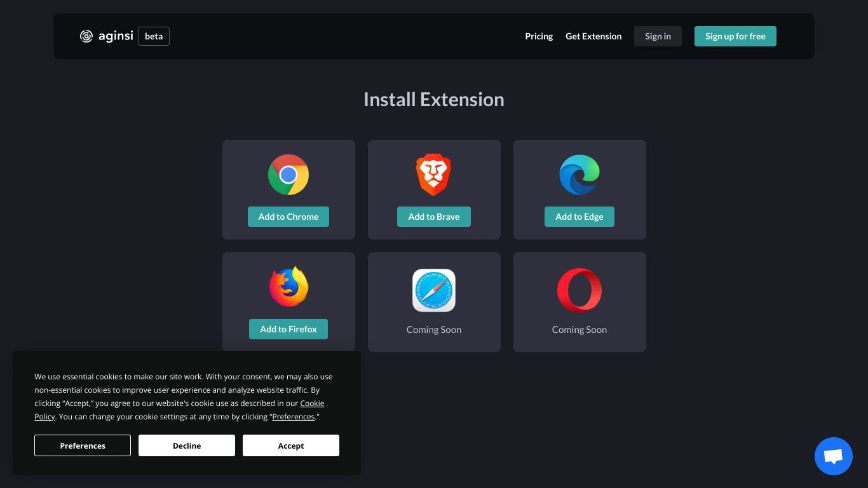Viewport: 868px width, 488px height.
Task: Click Sign up for free
Action: tap(735, 36)
